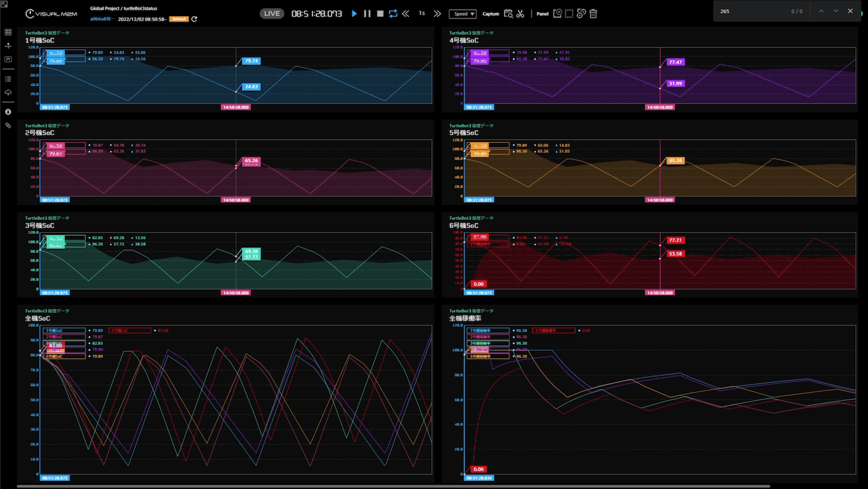Click the 全機SoC panel title

38,319
